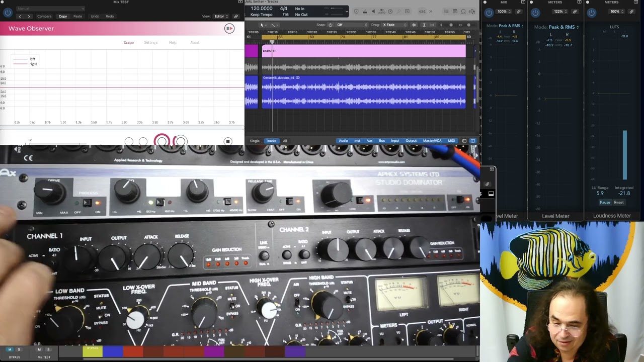
Task: Open the About tab in Wave Observer
Action: tap(195, 43)
